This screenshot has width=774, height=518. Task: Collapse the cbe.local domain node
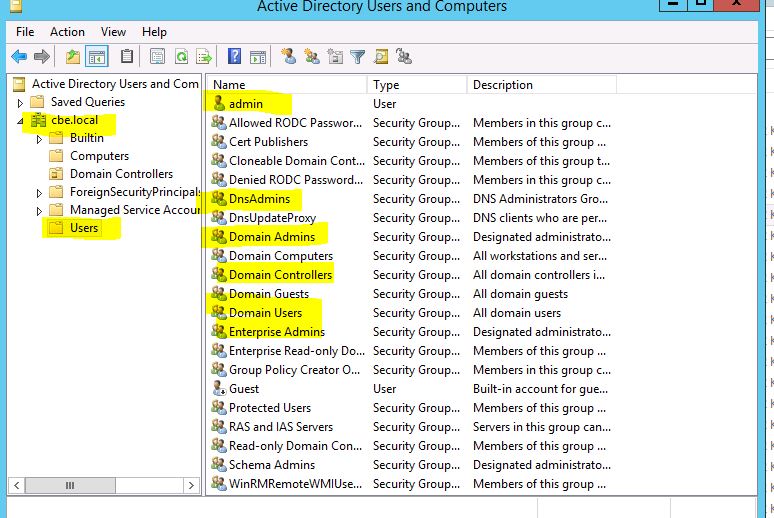tap(20, 121)
